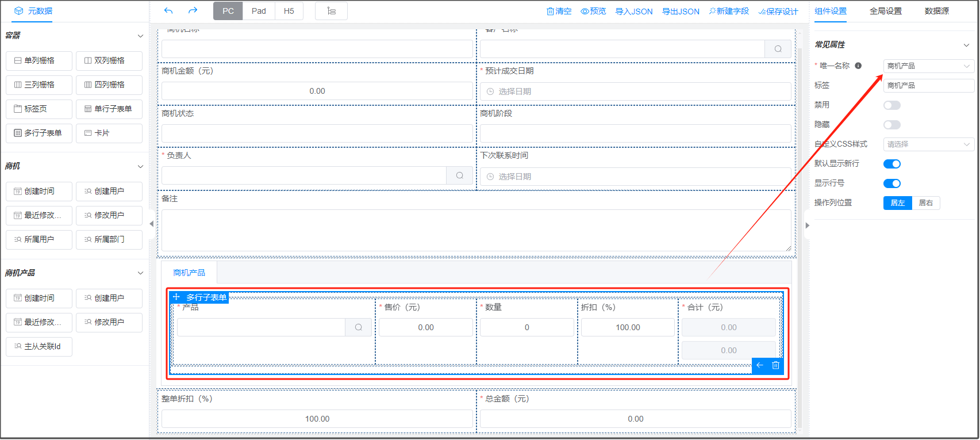This screenshot has height=440, width=980.
Task: Turn off the 显示行号 switch
Action: coord(891,183)
